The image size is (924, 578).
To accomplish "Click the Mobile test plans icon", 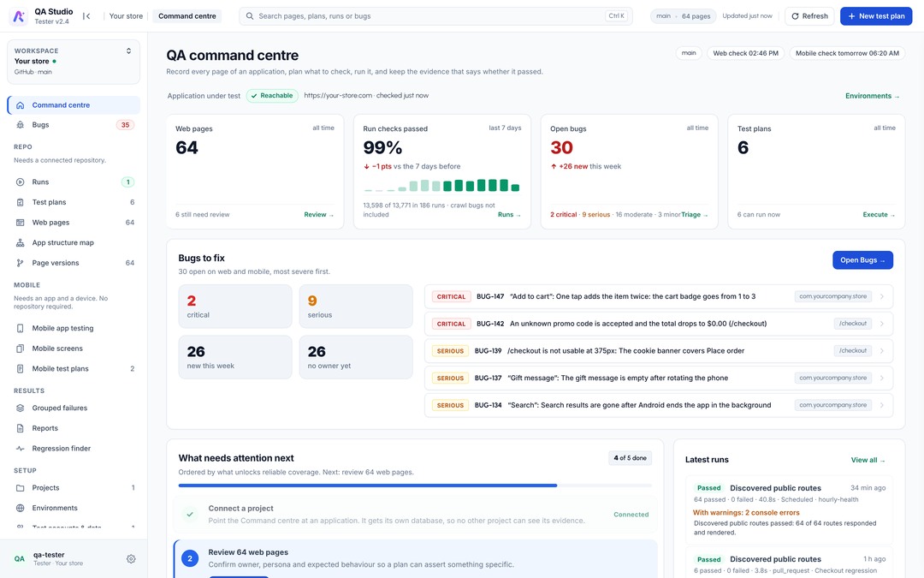I will [x=20, y=368].
